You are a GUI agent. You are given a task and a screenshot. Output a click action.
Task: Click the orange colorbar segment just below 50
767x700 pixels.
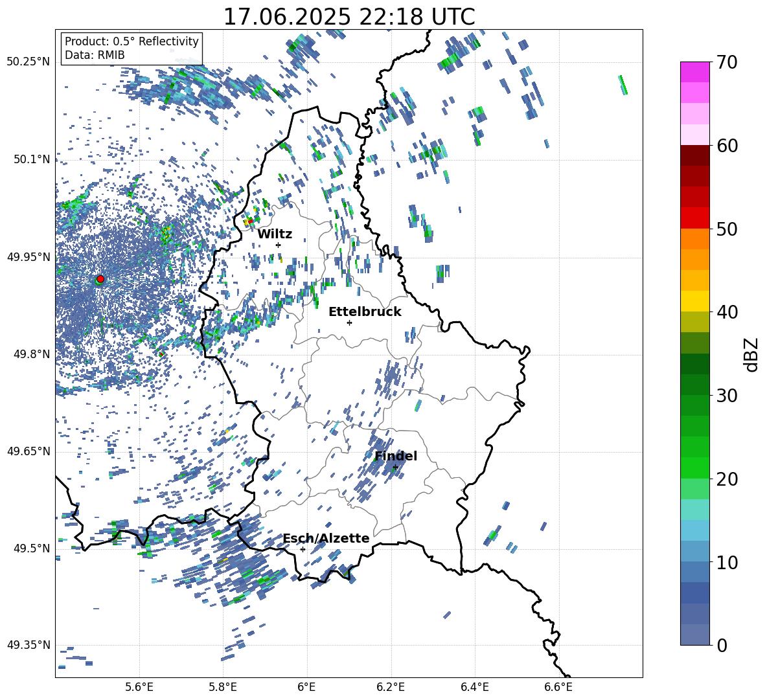(x=694, y=239)
